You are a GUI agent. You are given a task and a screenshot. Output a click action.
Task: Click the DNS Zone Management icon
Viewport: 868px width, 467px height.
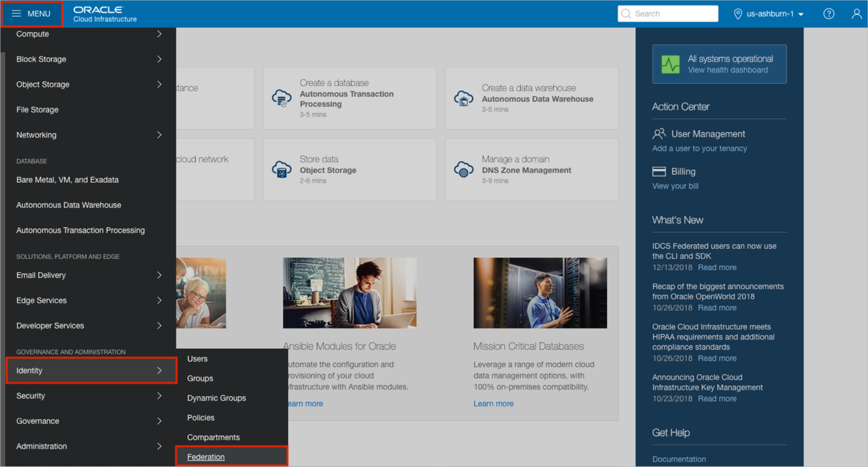coord(464,169)
